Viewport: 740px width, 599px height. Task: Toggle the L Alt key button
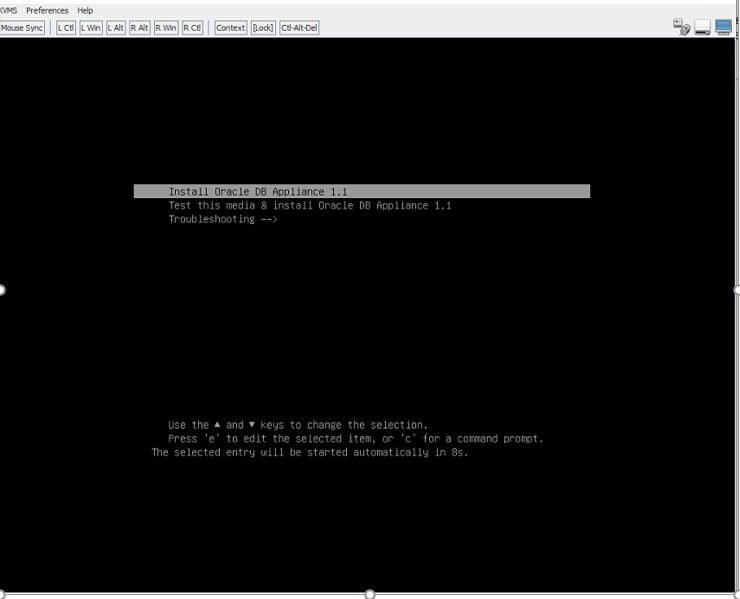(x=116, y=28)
